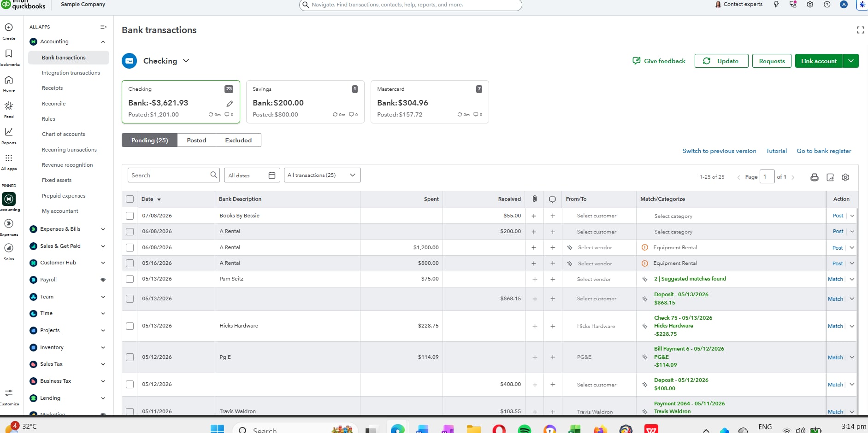Open Chart of accounts menu item
Viewport: 868px width, 433px height.
64,135
